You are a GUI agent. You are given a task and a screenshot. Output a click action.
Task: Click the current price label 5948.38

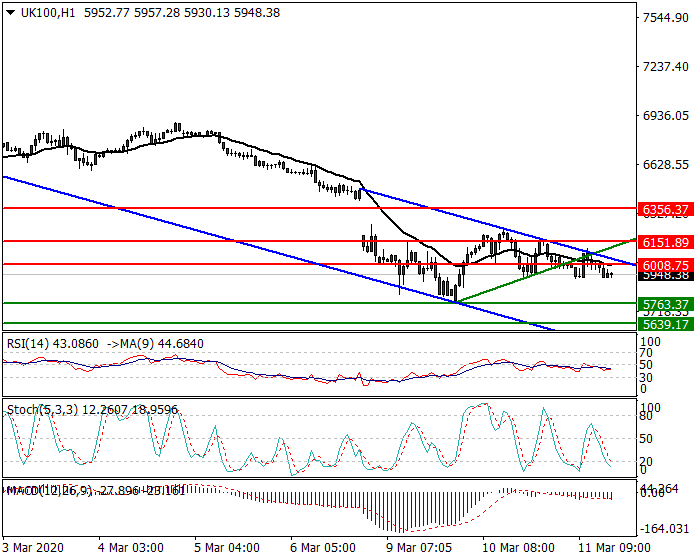click(666, 276)
